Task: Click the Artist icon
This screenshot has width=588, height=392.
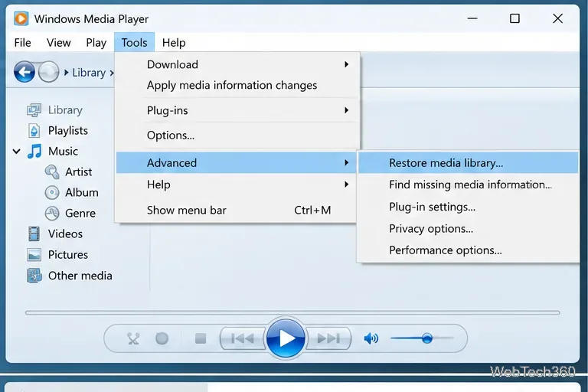Action: coord(52,171)
